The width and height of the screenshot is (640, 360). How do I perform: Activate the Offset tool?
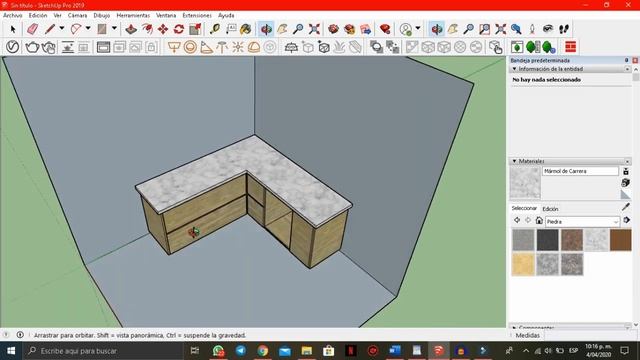coord(147,29)
